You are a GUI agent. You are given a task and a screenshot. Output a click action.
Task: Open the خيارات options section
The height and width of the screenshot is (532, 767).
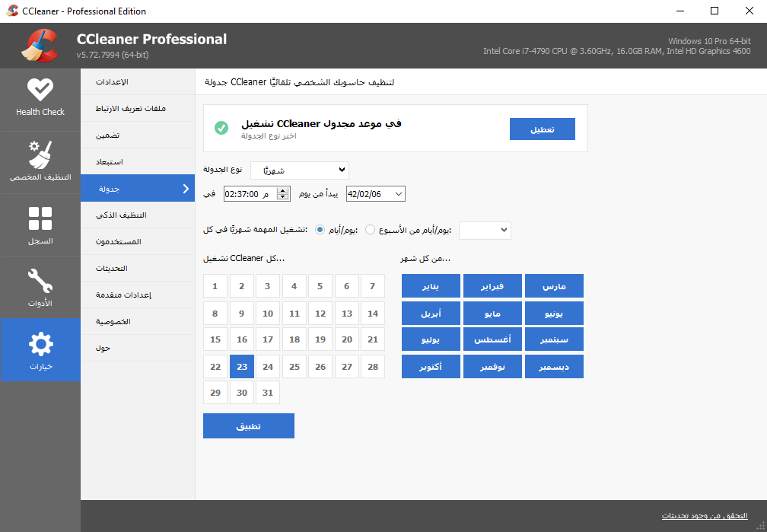tap(40, 350)
